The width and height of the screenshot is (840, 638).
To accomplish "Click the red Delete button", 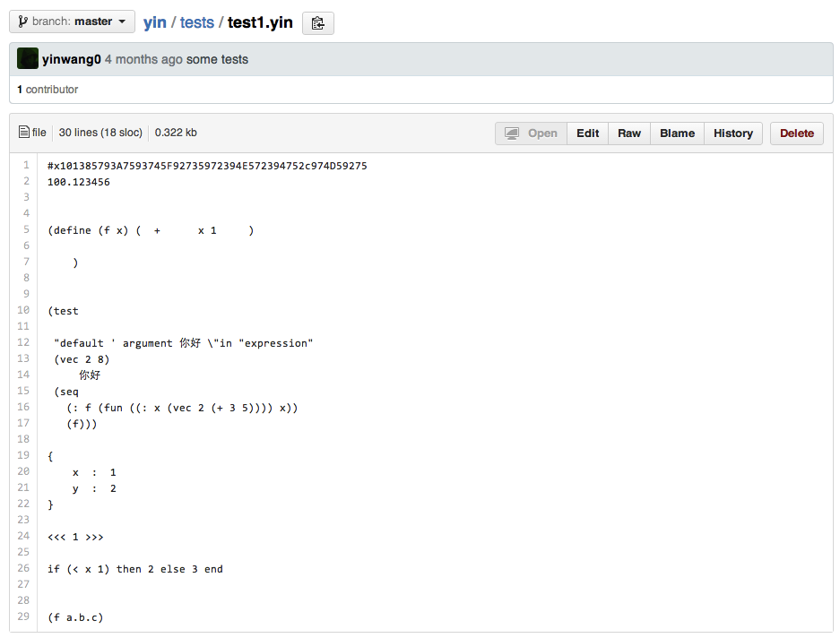I will click(796, 134).
